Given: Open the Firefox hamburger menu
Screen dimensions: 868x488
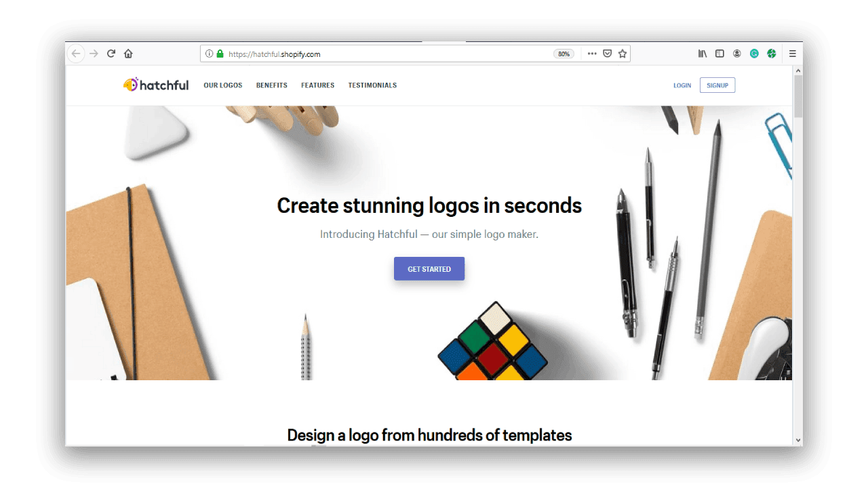Looking at the screenshot, I should click(x=792, y=54).
